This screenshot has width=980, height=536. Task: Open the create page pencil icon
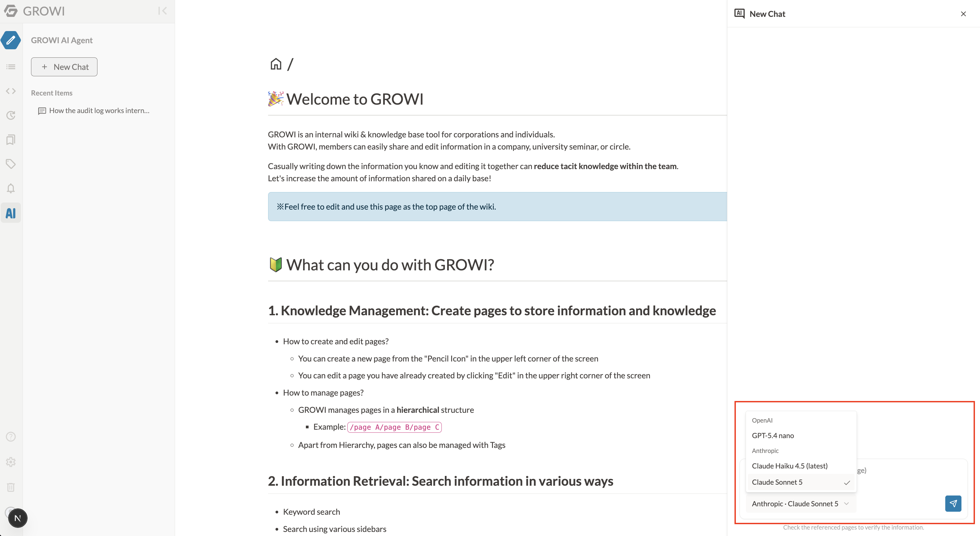point(11,40)
